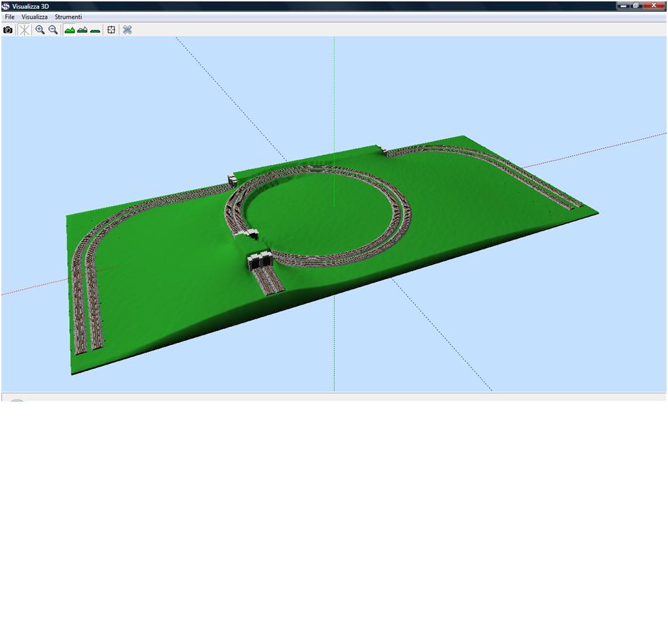
Task: Open the Visualizza menu
Action: click(x=34, y=17)
